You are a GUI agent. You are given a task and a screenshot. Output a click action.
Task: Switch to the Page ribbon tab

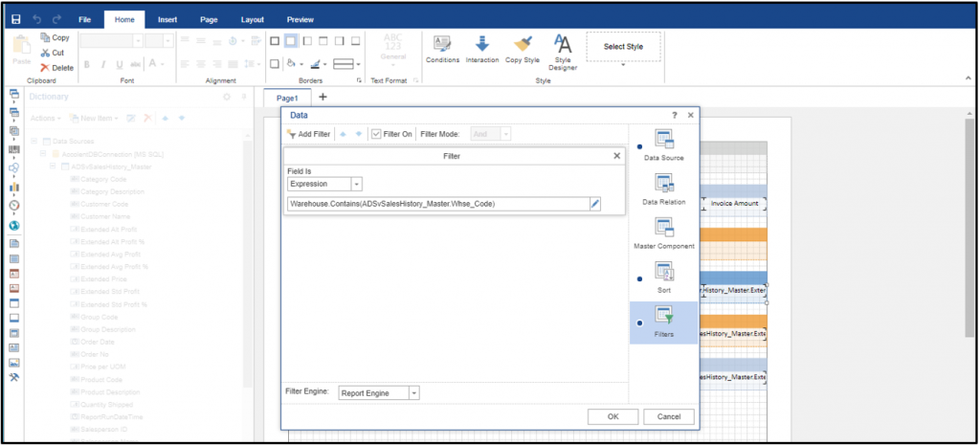[209, 19]
